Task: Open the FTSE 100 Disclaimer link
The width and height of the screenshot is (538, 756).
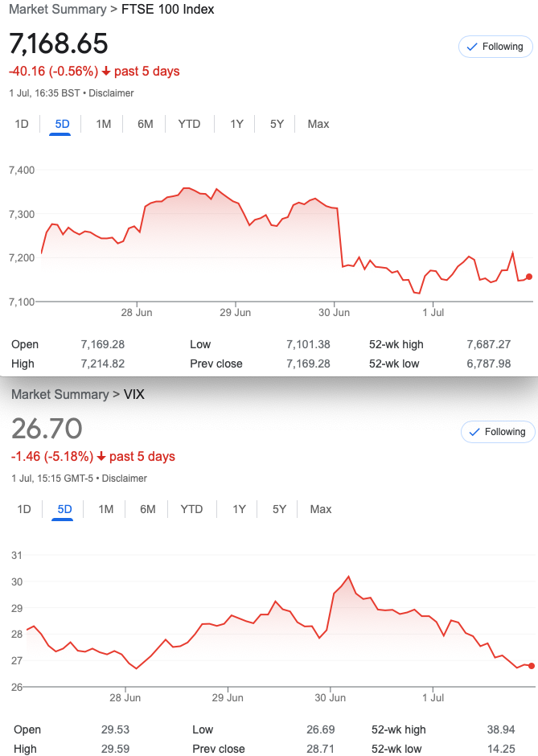Action: pos(111,93)
